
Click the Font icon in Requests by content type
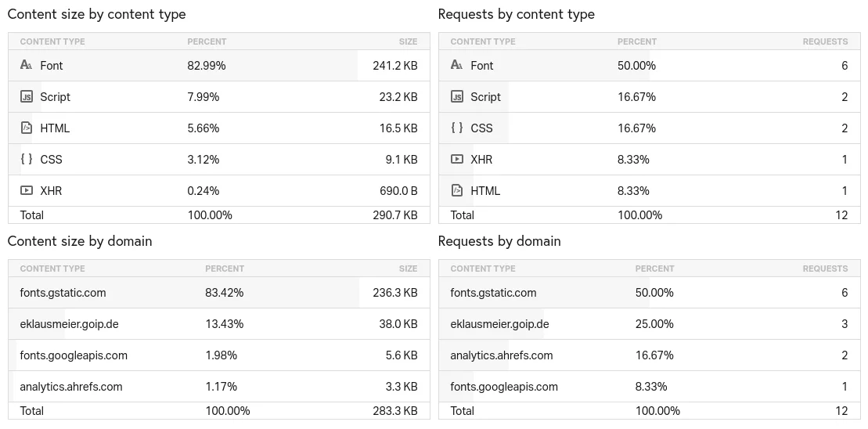point(457,66)
